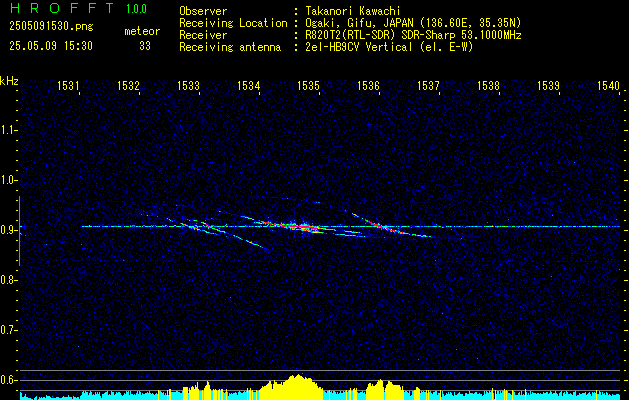629x400 pixels.
Task: Click time axis label 1536
Action: coord(368,85)
